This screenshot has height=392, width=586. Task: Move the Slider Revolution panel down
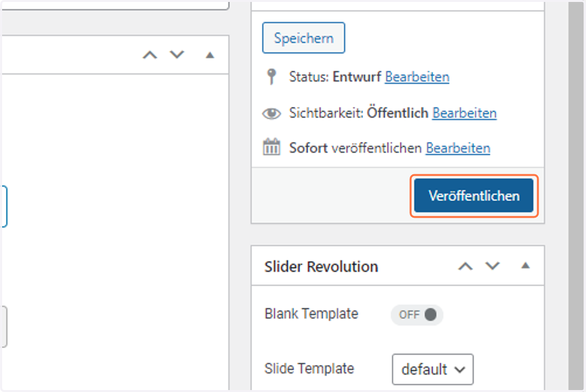point(493,266)
